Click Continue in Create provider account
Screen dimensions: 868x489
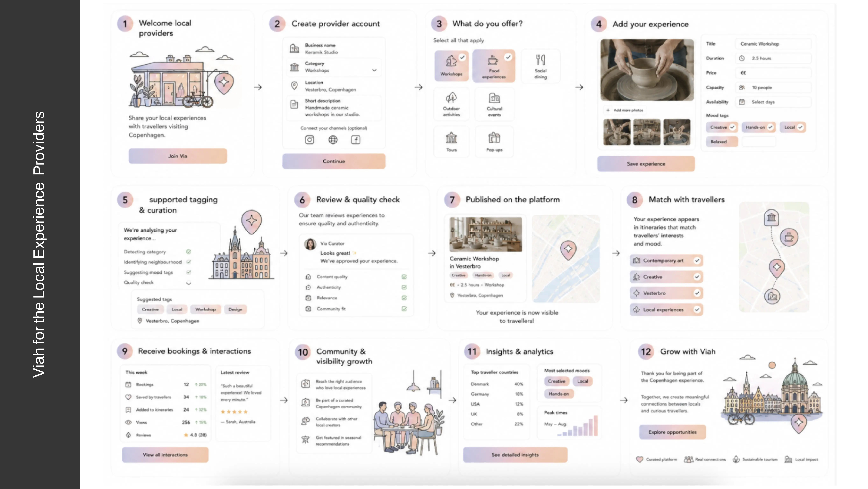(334, 161)
